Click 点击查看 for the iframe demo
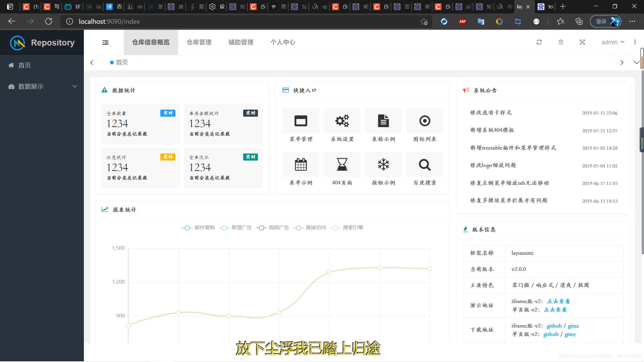This screenshot has height=362, width=644. [558, 301]
